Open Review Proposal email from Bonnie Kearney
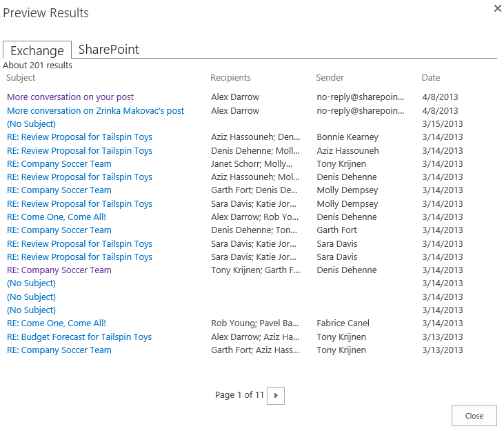 (x=80, y=137)
